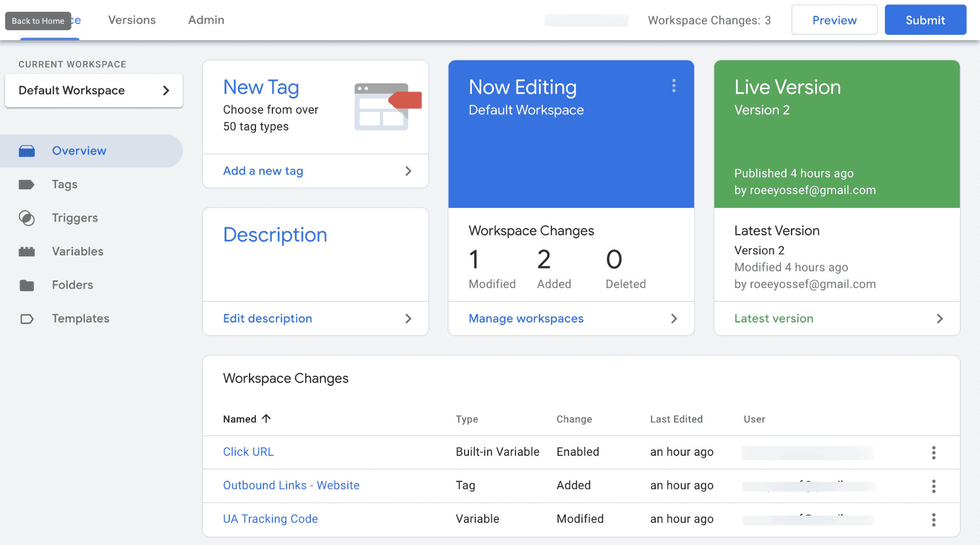Select Templates in the sidebar
The height and width of the screenshot is (545, 980).
point(81,319)
